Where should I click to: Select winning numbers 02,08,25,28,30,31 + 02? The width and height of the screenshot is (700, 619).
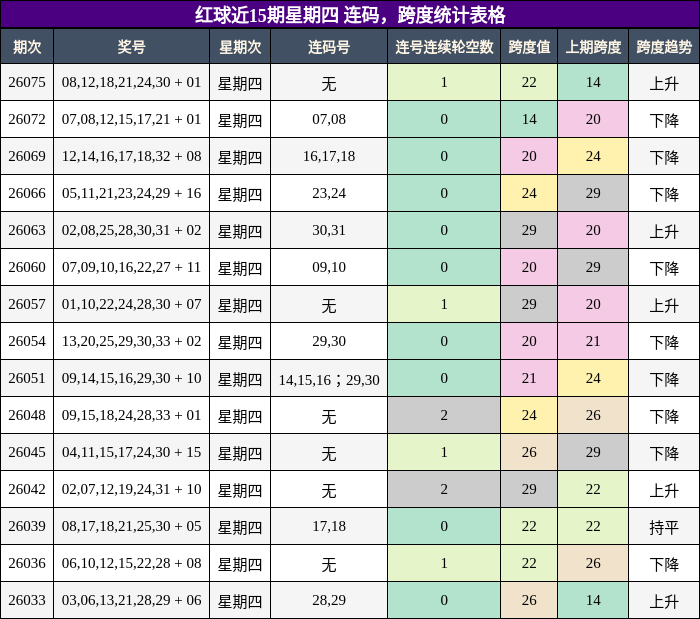pos(131,230)
